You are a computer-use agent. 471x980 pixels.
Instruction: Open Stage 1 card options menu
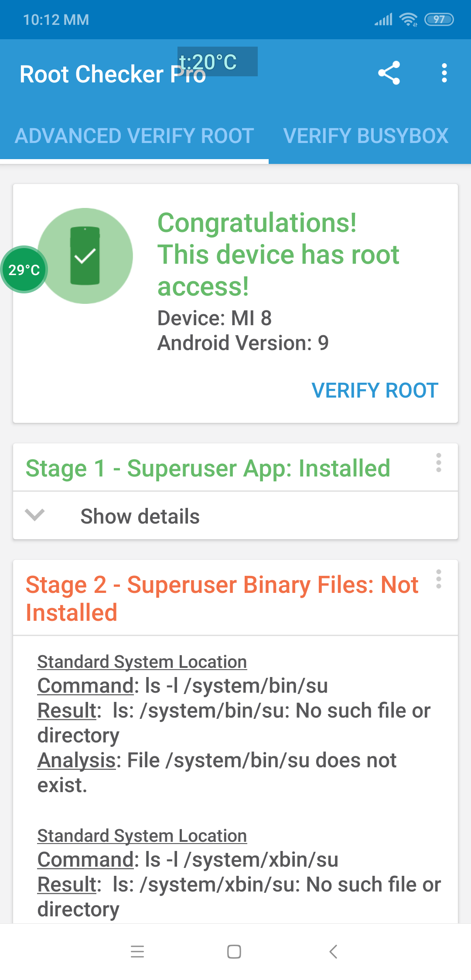tap(438, 463)
